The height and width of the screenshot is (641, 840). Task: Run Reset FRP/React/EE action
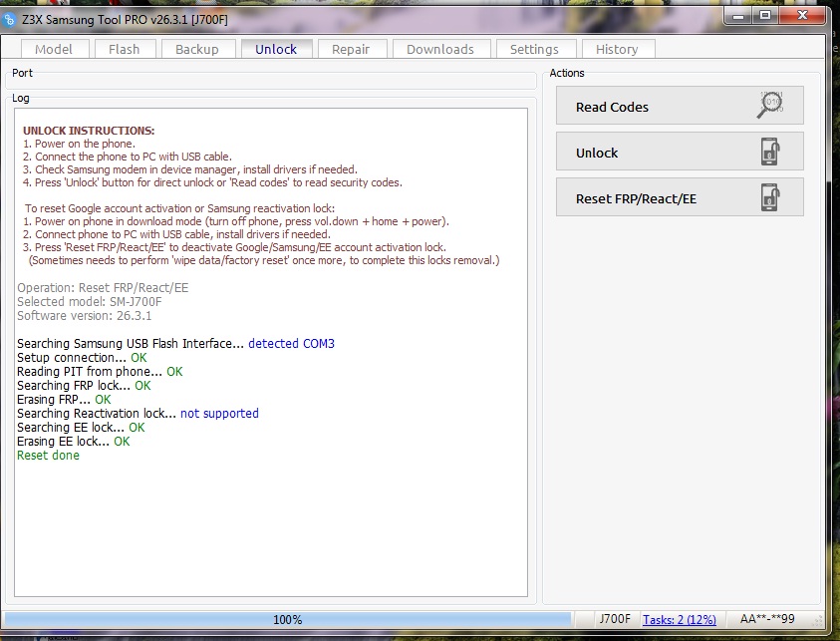coord(680,197)
